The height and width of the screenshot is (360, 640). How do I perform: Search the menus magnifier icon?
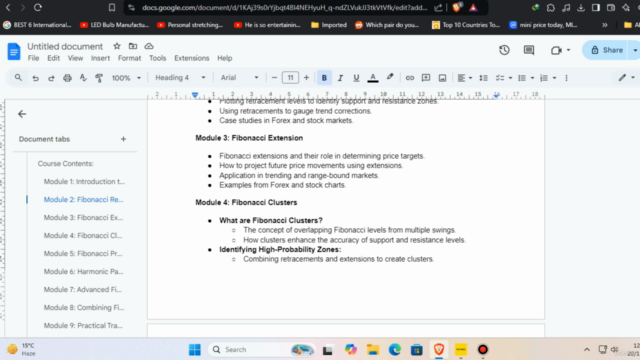[18, 78]
